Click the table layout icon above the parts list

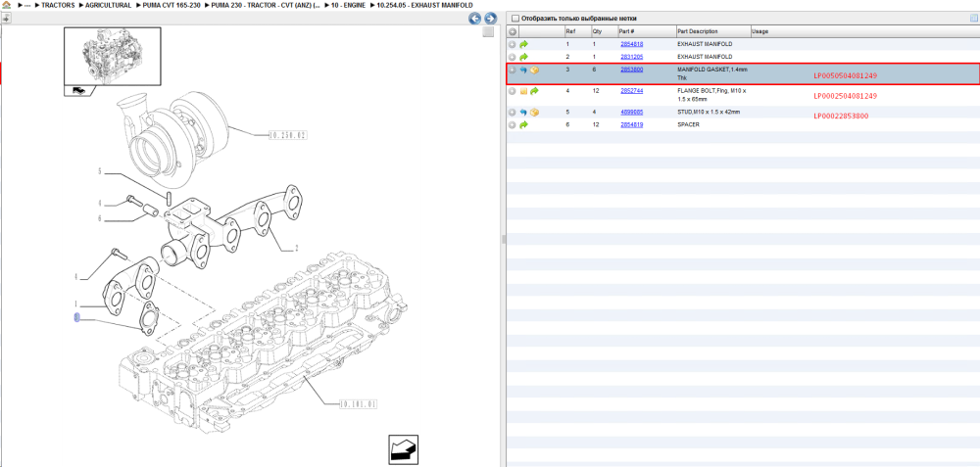click(973, 18)
